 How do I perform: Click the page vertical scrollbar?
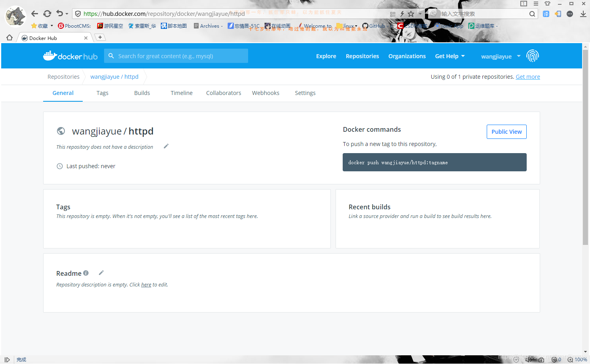(585, 146)
